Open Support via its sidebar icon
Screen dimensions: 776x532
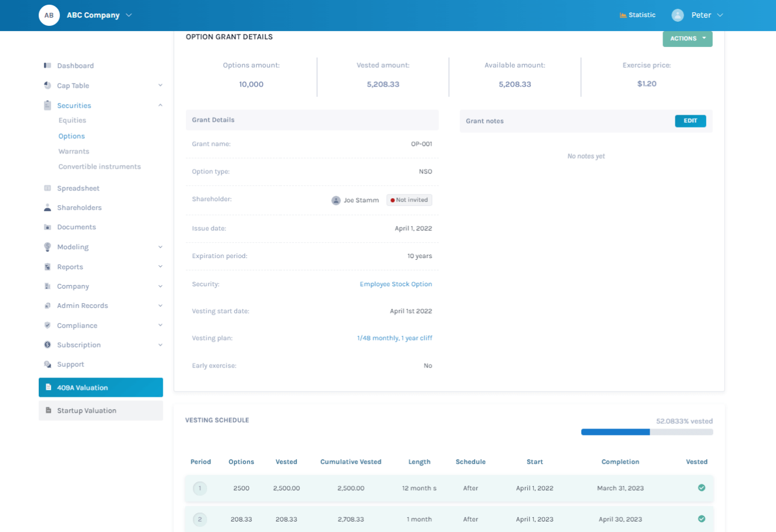pyautogui.click(x=48, y=364)
